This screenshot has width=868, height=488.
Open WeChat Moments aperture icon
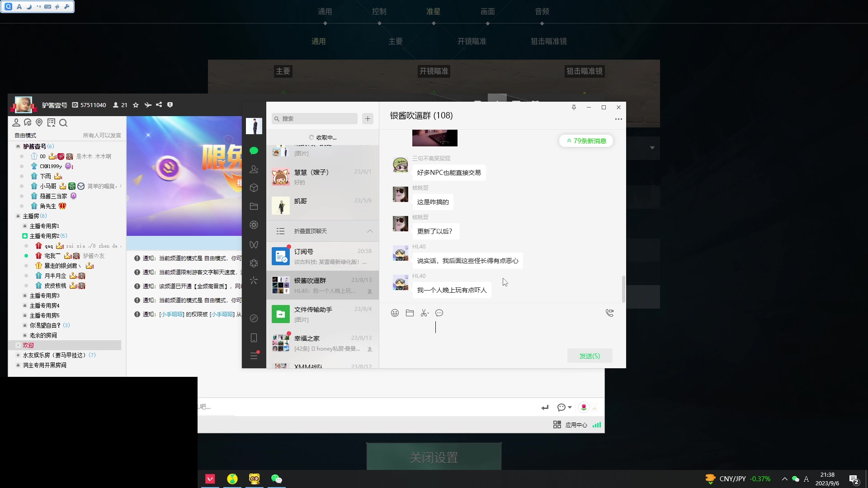tap(254, 225)
